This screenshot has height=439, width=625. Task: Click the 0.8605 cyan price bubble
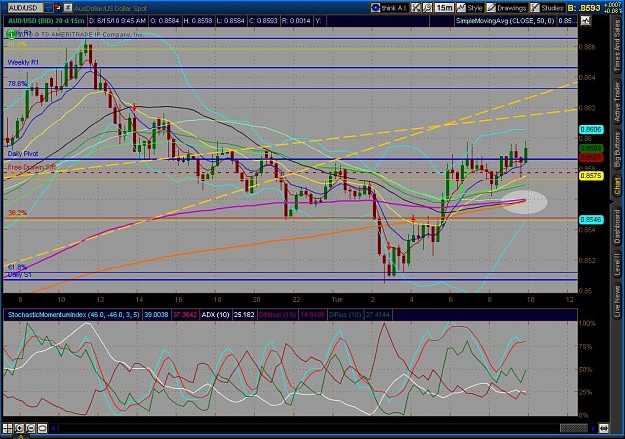click(591, 130)
